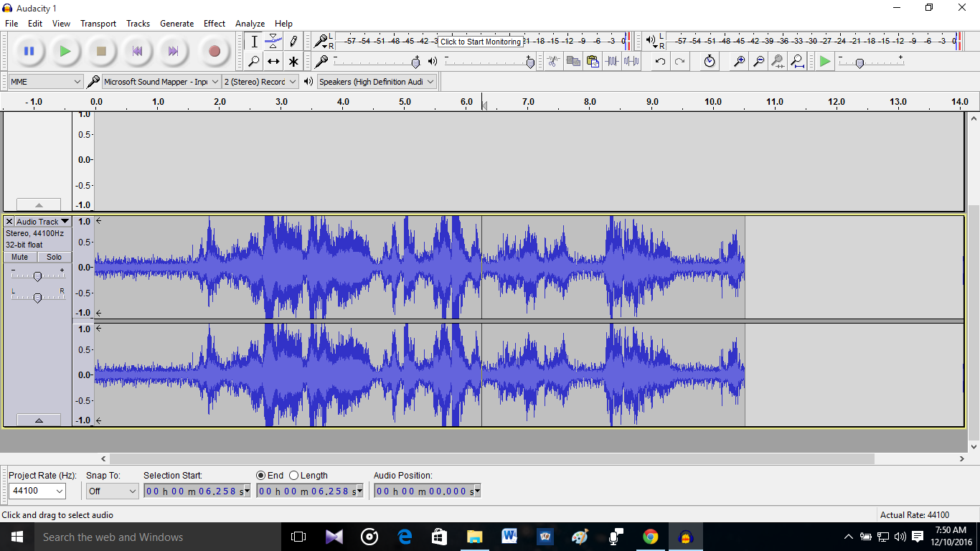The image size is (980, 551).
Task: Adjust the recording volume slider
Action: tap(415, 62)
